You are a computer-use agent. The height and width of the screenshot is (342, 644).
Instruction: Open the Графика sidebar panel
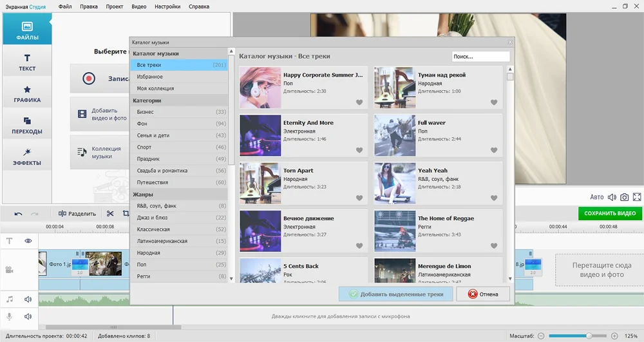[27, 94]
